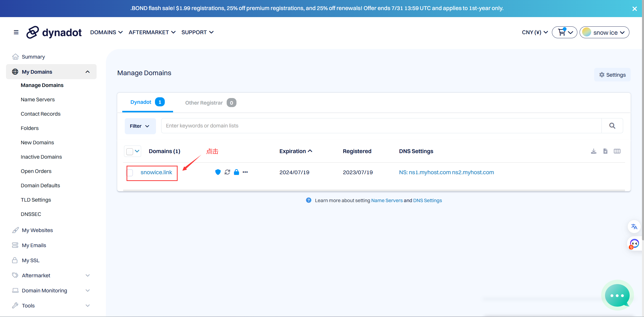Tick the snowice.link row checkbox

[x=130, y=173]
